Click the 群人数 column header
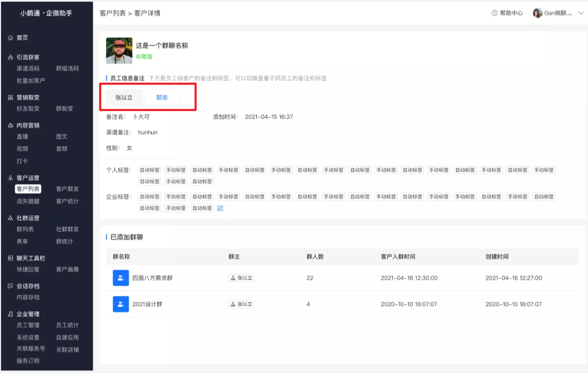588x373 pixels. point(315,257)
